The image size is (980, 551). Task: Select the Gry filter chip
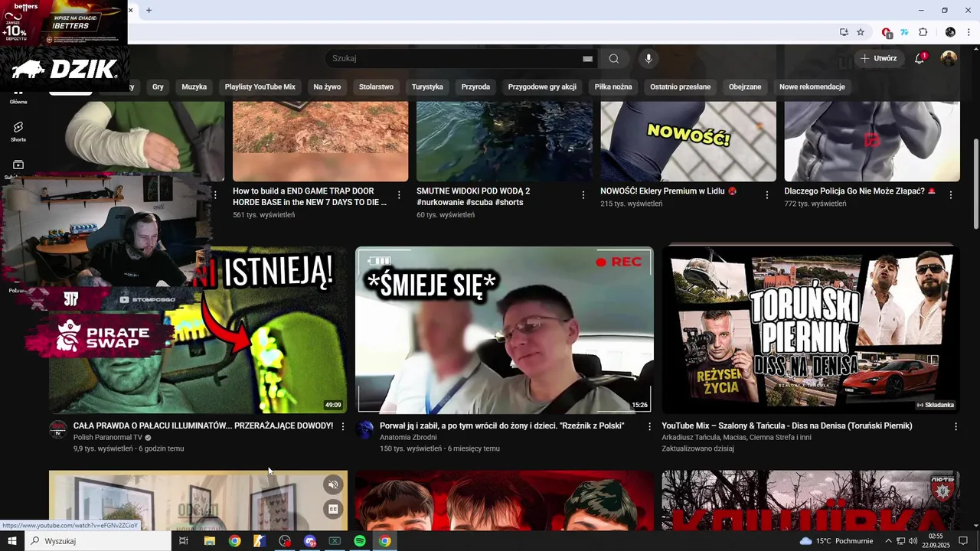point(158,86)
